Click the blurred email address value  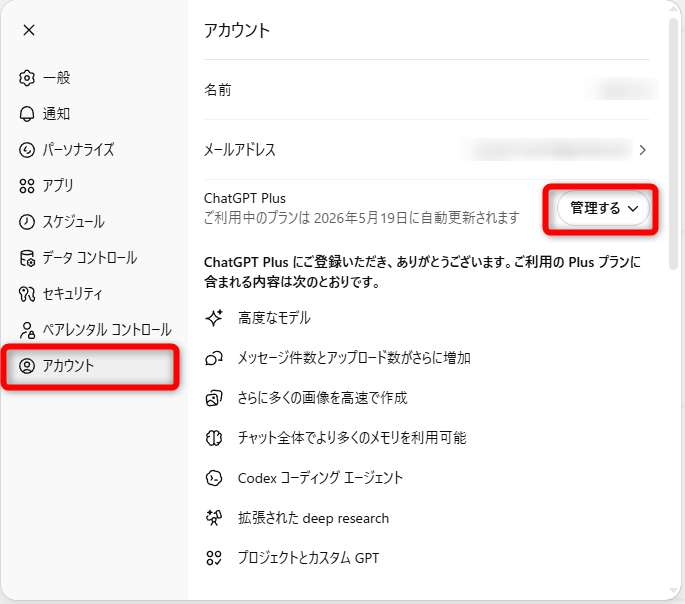click(x=546, y=150)
